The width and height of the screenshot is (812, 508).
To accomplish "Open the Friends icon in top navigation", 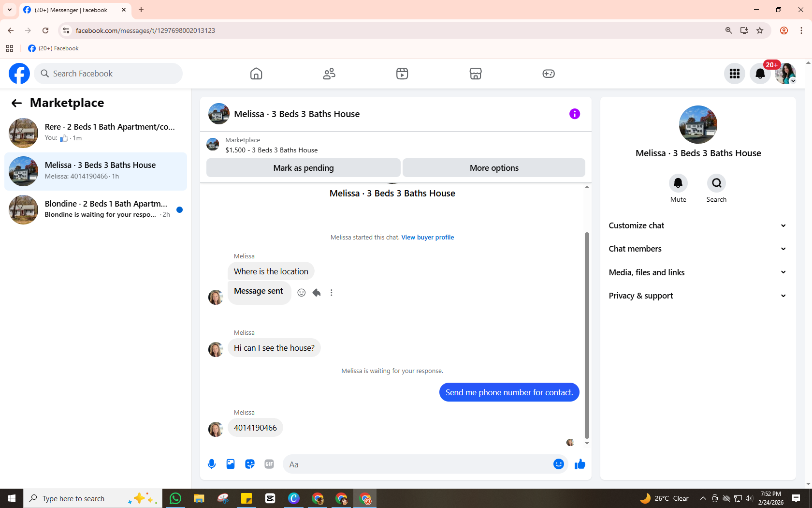I will point(329,74).
